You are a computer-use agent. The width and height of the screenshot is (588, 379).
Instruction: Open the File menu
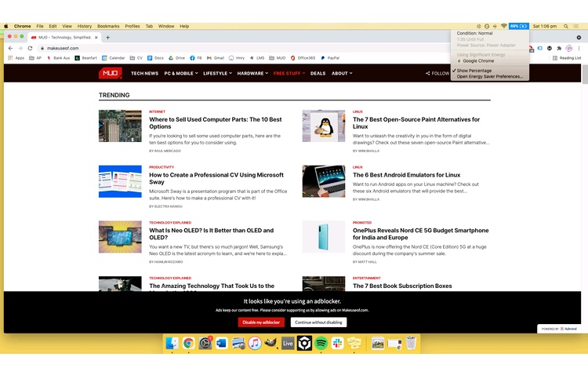click(x=40, y=26)
